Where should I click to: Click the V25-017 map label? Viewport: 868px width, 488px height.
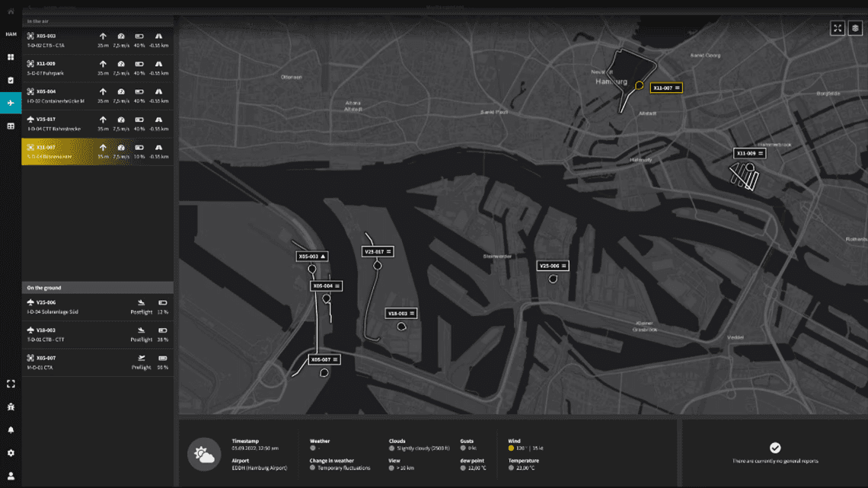378,252
